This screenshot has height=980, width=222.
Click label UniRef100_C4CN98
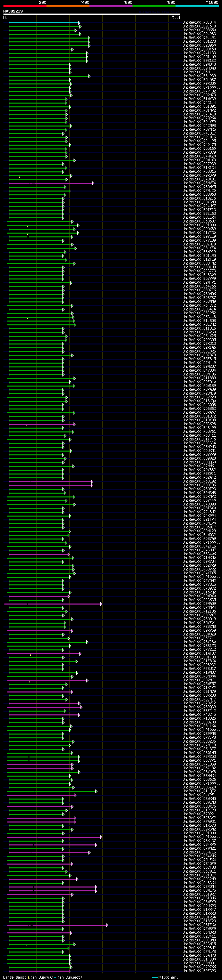199,126
